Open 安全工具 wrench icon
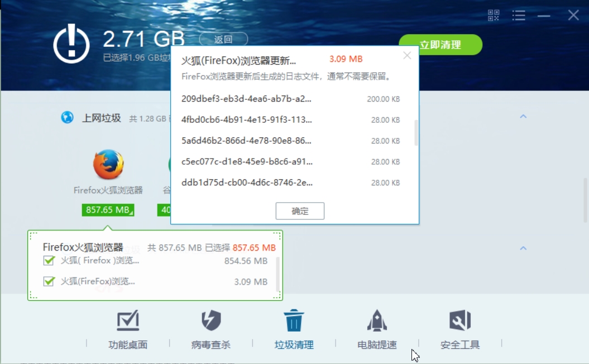Screen dimensions: 589x364 [x=460, y=320]
